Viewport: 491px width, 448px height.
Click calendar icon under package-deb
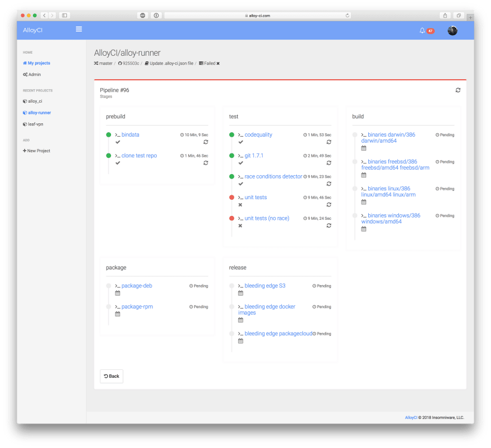[117, 293]
